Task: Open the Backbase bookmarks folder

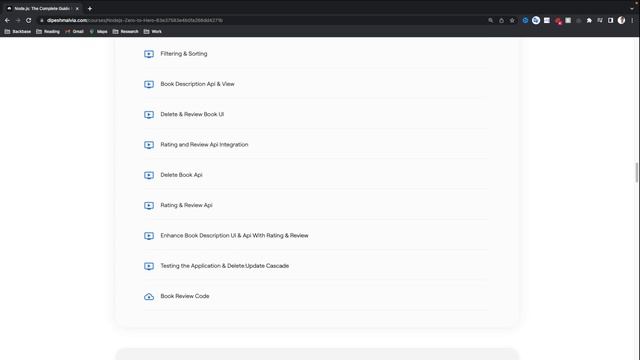Action: coord(18,31)
